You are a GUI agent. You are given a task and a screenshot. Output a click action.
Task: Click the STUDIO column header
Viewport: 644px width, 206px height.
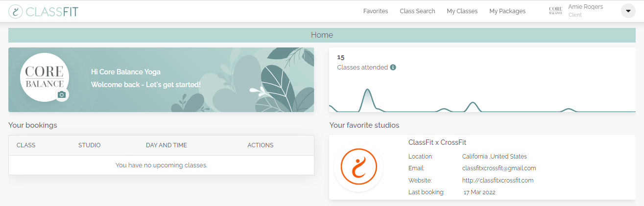pos(90,145)
